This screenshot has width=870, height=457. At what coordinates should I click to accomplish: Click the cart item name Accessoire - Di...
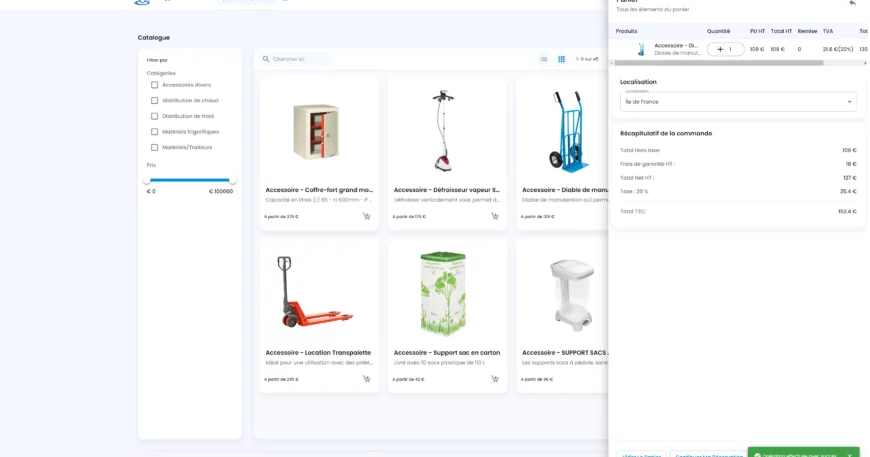point(676,45)
